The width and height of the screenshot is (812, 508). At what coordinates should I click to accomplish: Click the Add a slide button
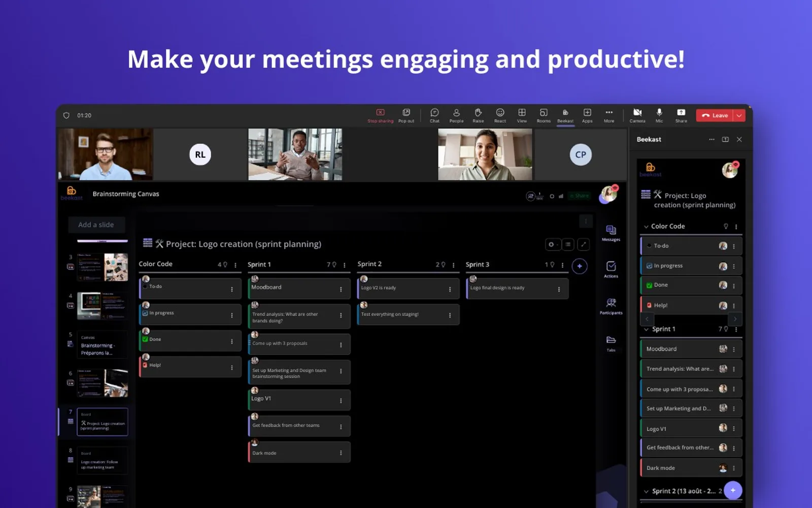(96, 225)
